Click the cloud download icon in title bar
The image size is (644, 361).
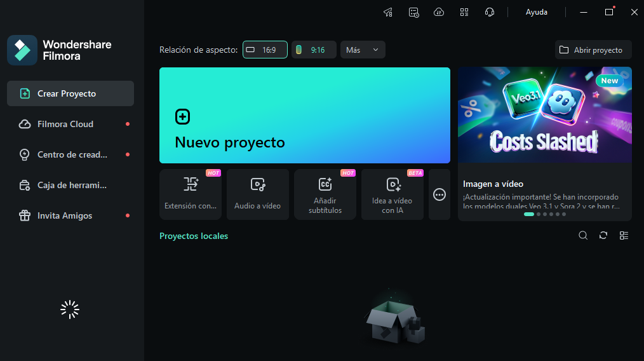pyautogui.click(x=439, y=12)
